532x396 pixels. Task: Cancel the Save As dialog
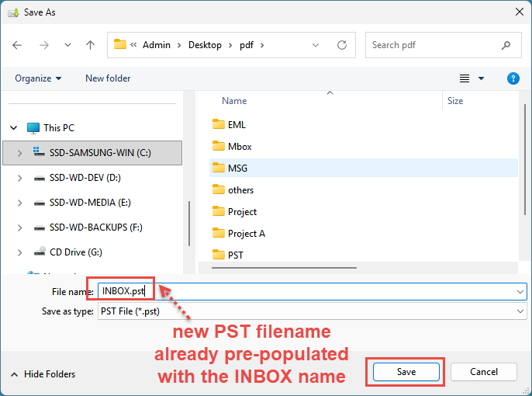coord(483,372)
